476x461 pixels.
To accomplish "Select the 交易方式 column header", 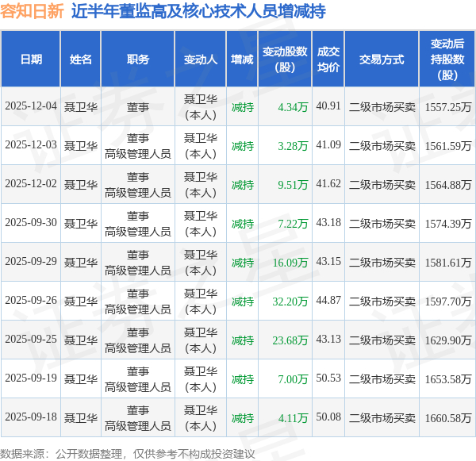I will point(382,59).
